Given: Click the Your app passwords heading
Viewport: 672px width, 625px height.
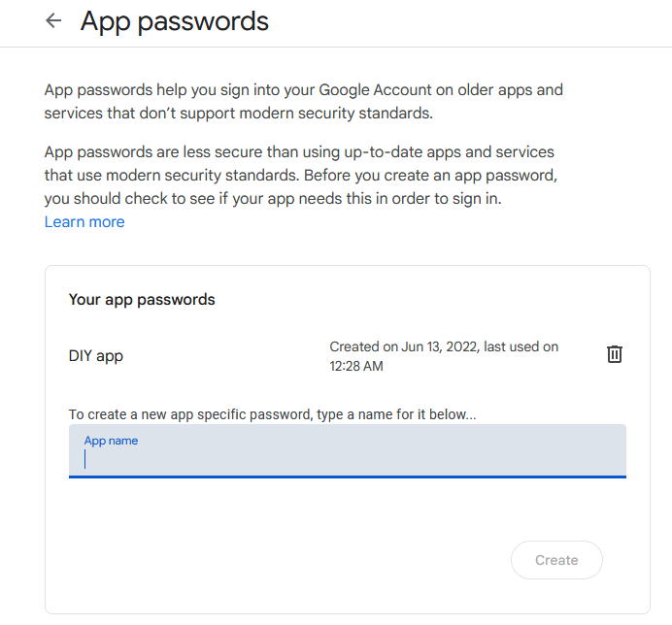Looking at the screenshot, I should pyautogui.click(x=142, y=299).
